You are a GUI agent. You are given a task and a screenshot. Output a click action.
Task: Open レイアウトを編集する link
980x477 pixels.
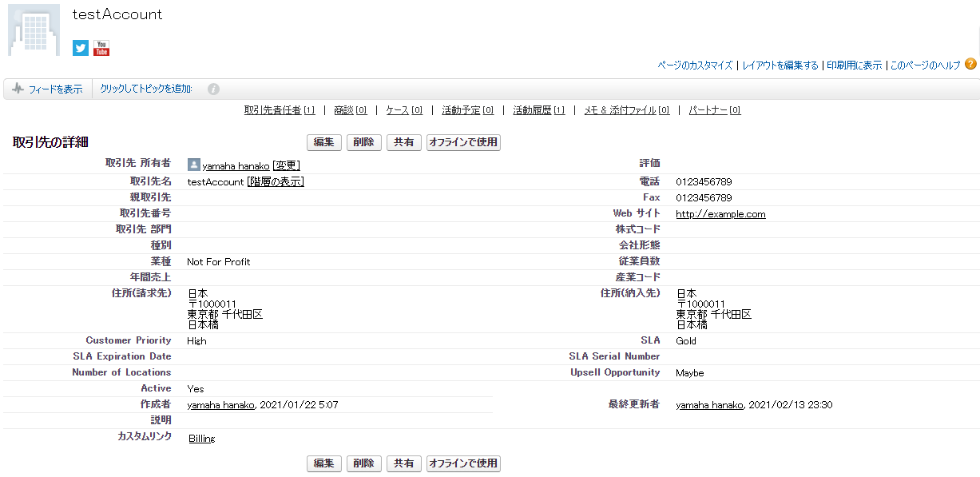[780, 66]
